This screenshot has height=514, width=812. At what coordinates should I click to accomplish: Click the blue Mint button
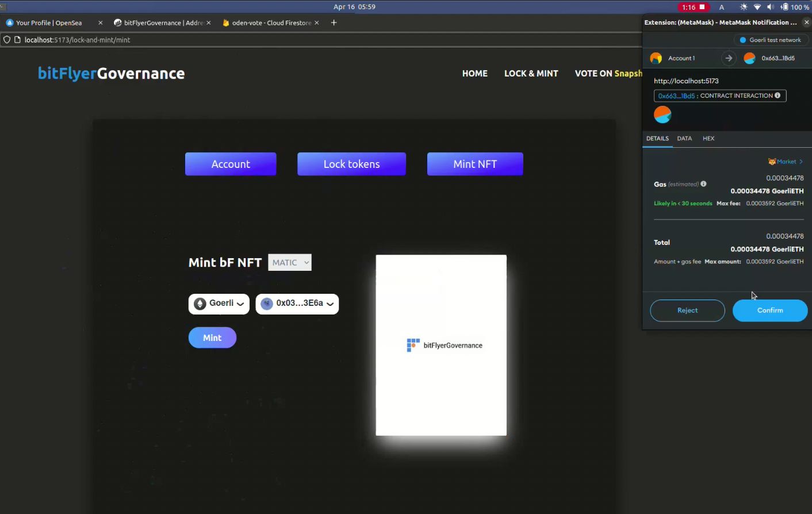(x=212, y=337)
